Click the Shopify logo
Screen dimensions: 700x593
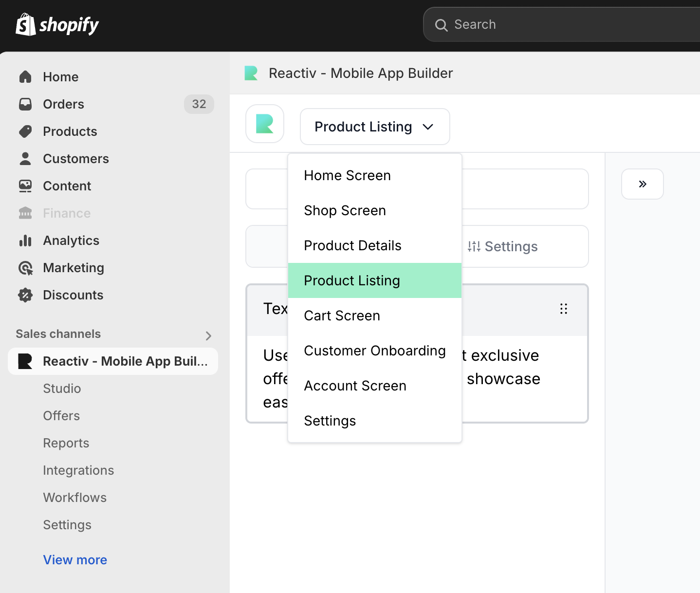pyautogui.click(x=57, y=24)
